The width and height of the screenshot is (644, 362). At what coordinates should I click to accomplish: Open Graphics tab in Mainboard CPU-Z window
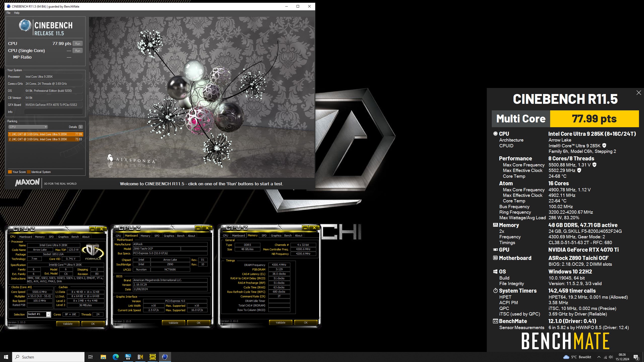pyautogui.click(x=169, y=236)
